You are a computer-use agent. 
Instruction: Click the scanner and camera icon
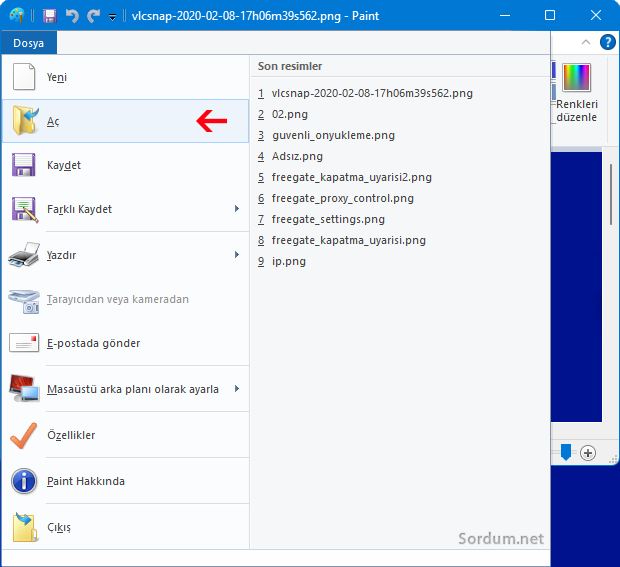tap(24, 301)
